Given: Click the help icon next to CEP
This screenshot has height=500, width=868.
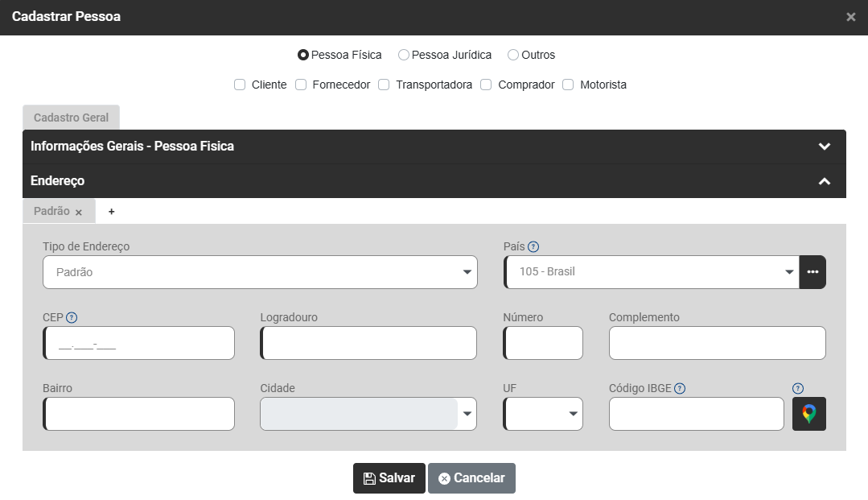Looking at the screenshot, I should pos(72,317).
